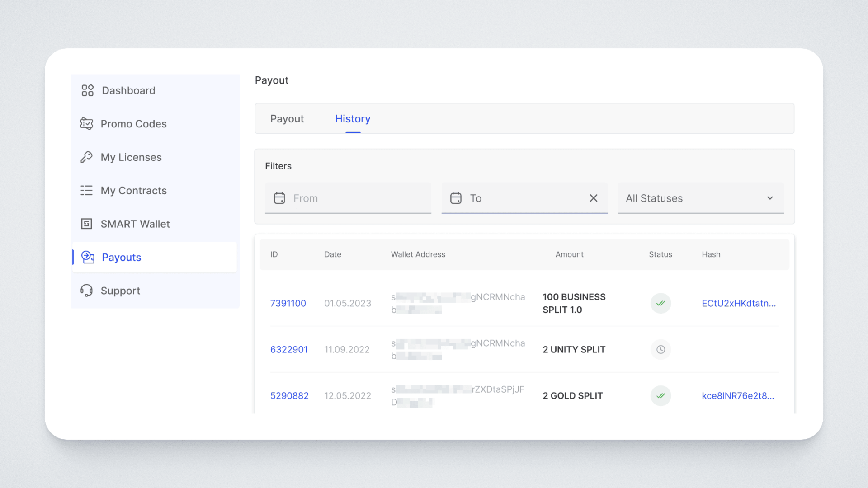Image resolution: width=868 pixels, height=488 pixels.
Task: Select the History tab
Action: 353,119
